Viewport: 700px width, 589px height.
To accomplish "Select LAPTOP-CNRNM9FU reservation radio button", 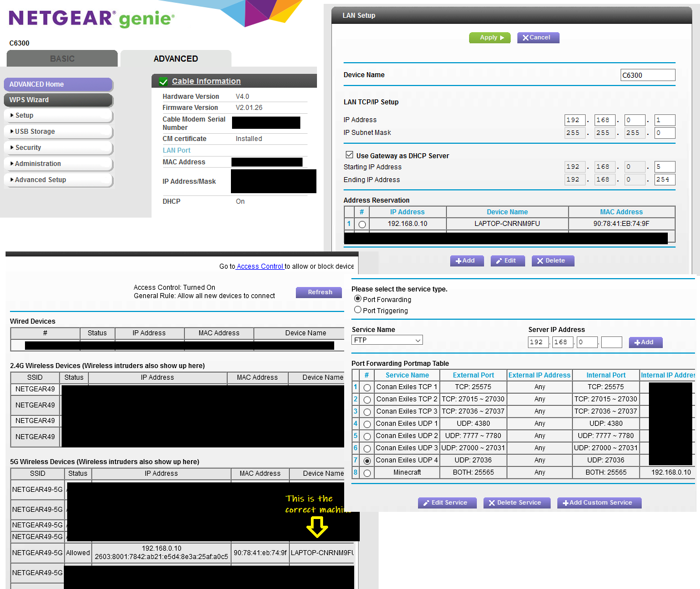I will [362, 224].
